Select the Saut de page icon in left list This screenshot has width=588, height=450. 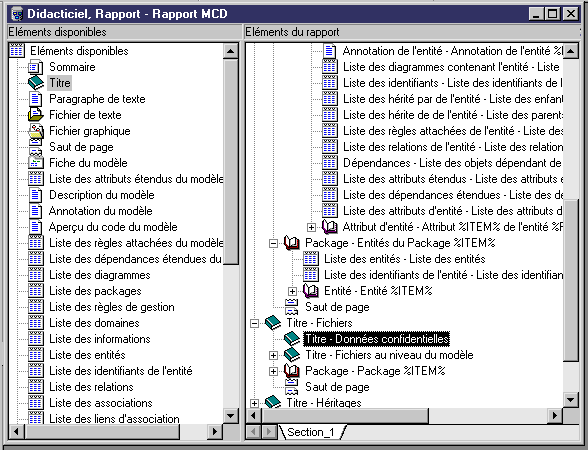36,147
